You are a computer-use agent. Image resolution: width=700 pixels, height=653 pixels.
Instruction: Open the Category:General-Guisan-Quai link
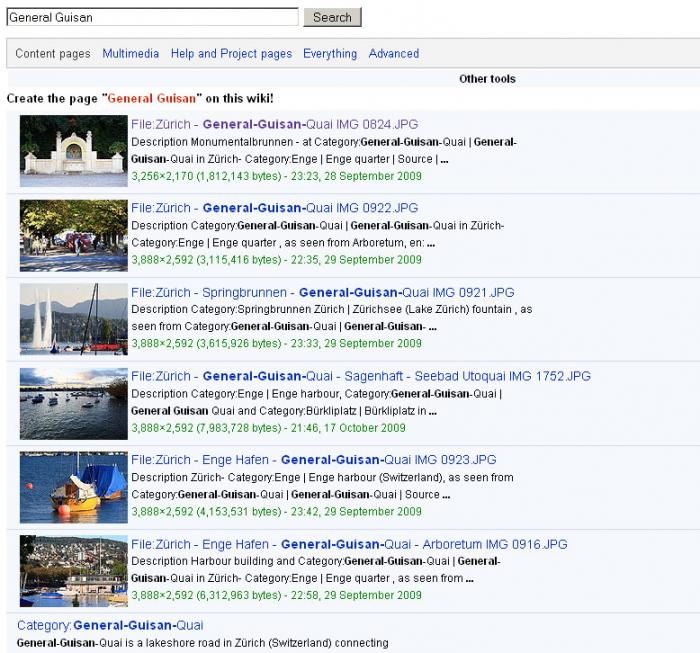click(110, 626)
